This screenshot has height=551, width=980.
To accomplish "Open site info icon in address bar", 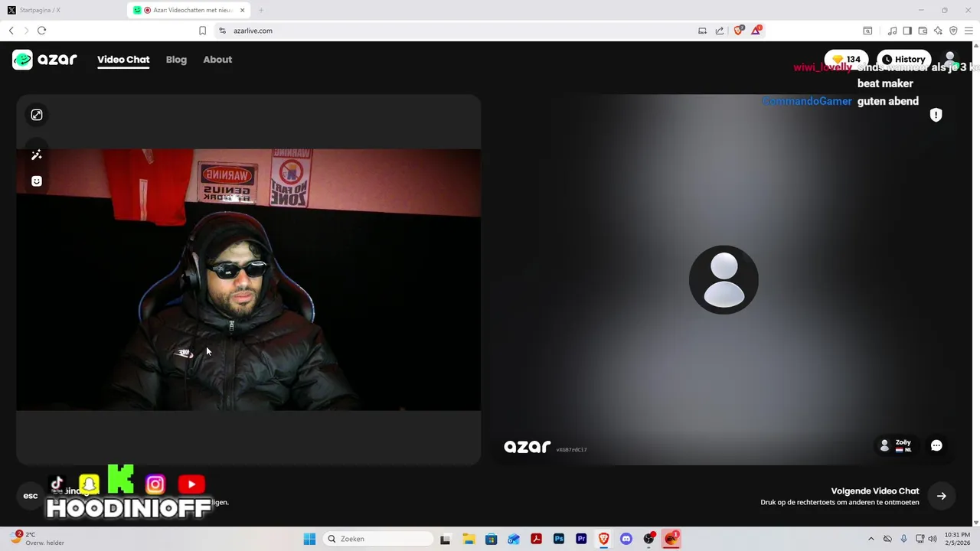I will click(222, 31).
